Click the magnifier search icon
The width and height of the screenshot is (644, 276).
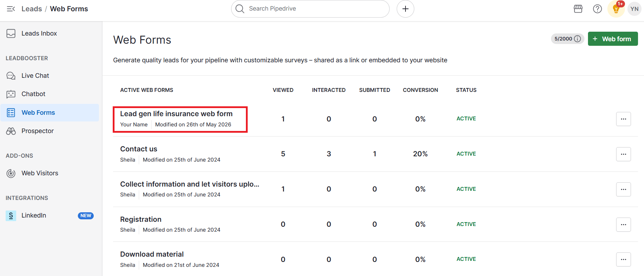click(240, 9)
